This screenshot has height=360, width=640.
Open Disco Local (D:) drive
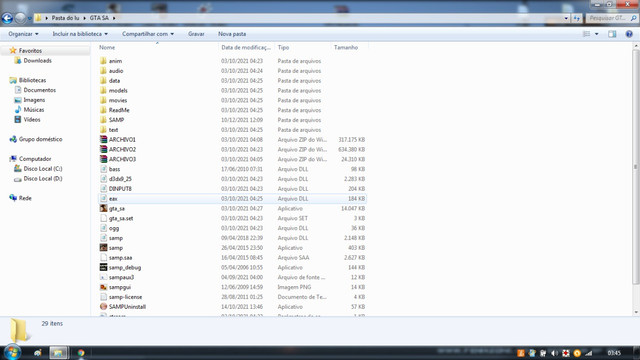[x=42, y=178]
